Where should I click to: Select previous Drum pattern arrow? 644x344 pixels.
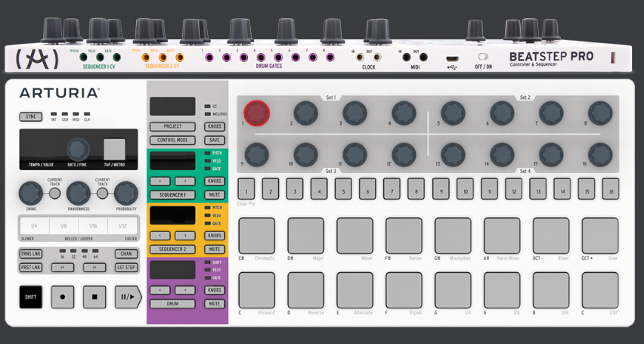tap(160, 290)
